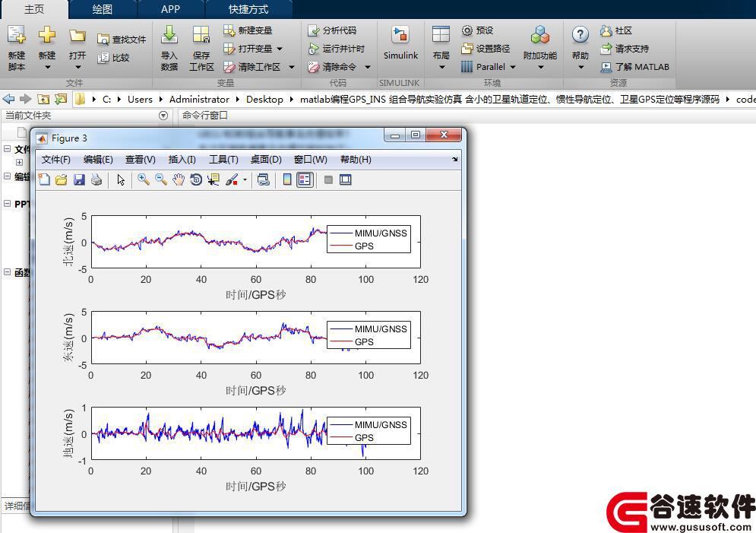Click Users in the path bar
This screenshot has height=533, width=756.
140,100
